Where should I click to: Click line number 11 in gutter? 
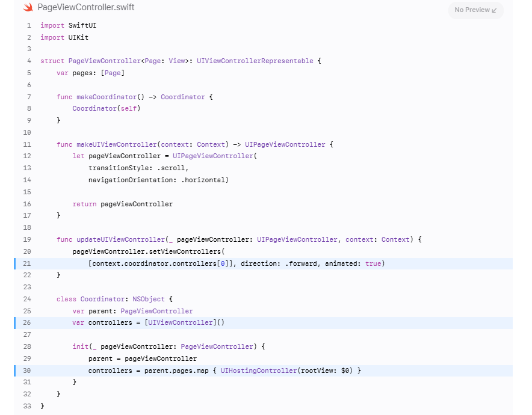tap(27, 144)
